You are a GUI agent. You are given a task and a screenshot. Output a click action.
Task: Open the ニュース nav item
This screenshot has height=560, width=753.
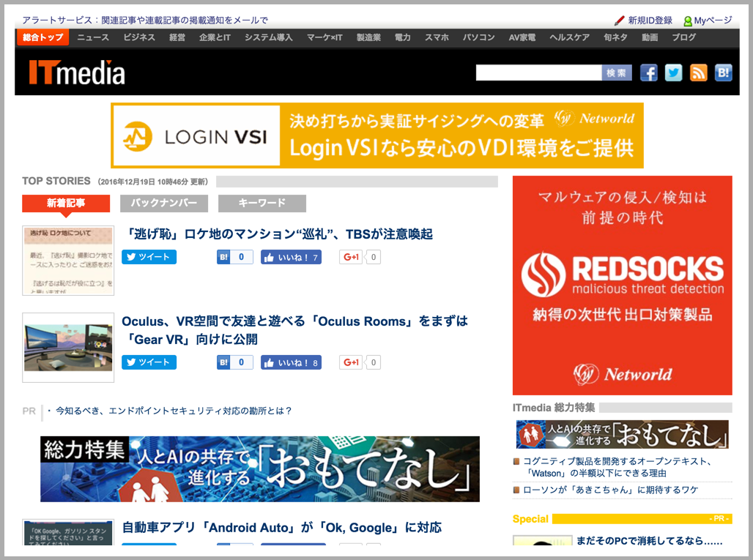[x=93, y=37]
